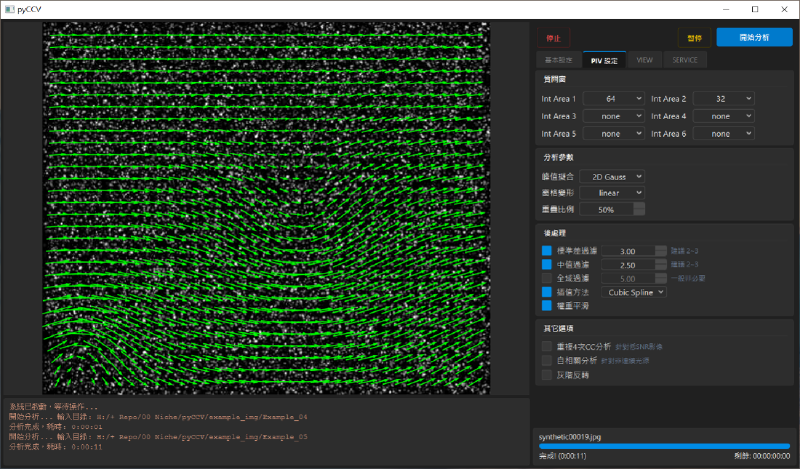
Task: Minimize the pyCCV window
Action: tap(726, 9)
